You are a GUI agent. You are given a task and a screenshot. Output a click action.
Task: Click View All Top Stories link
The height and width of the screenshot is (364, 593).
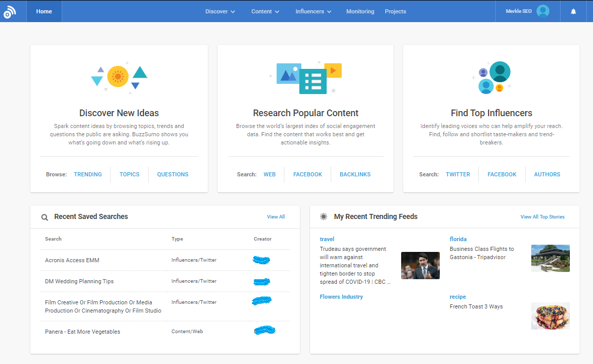[x=542, y=217]
